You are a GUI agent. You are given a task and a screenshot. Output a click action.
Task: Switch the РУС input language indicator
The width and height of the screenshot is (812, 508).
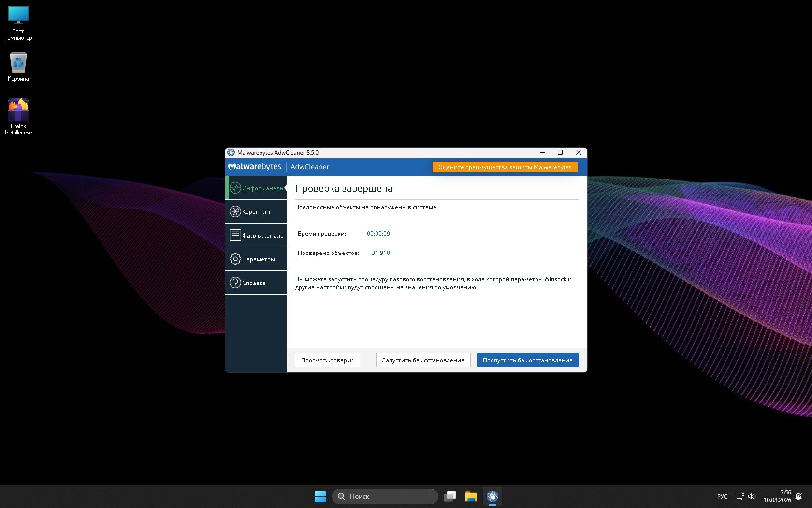point(722,496)
